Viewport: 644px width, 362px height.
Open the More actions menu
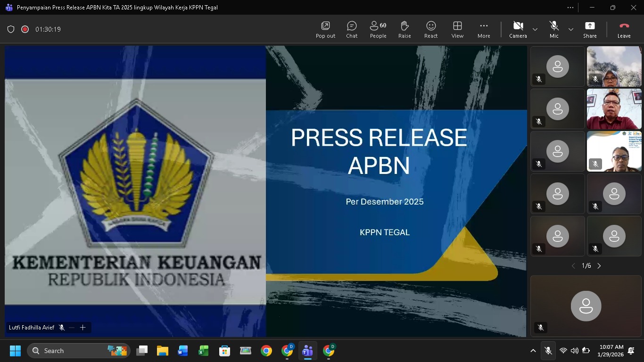(x=483, y=29)
